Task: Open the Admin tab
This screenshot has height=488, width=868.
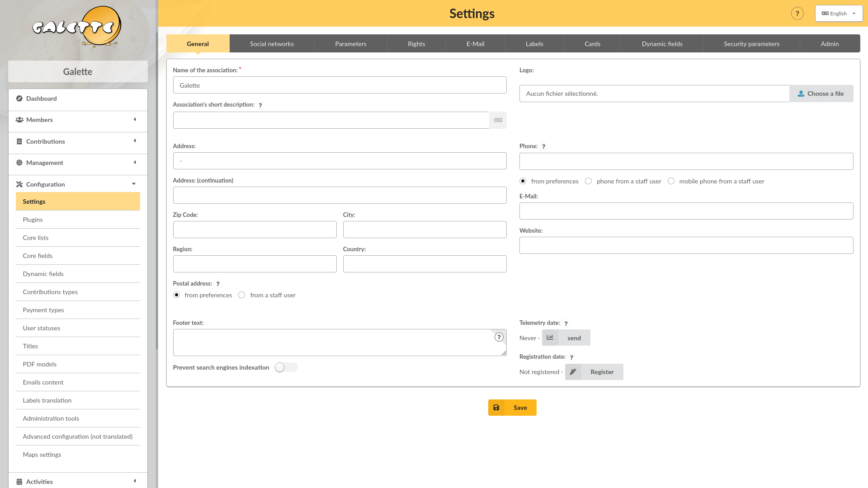Action: click(830, 44)
